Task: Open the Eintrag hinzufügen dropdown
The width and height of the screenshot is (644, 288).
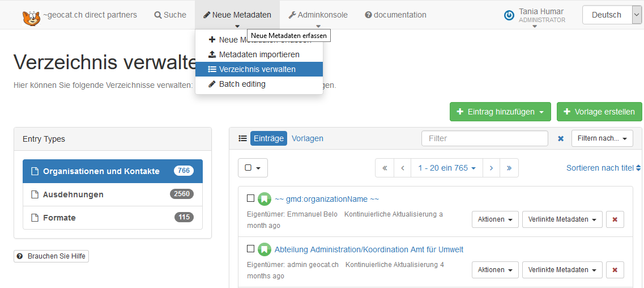Action: tap(500, 112)
